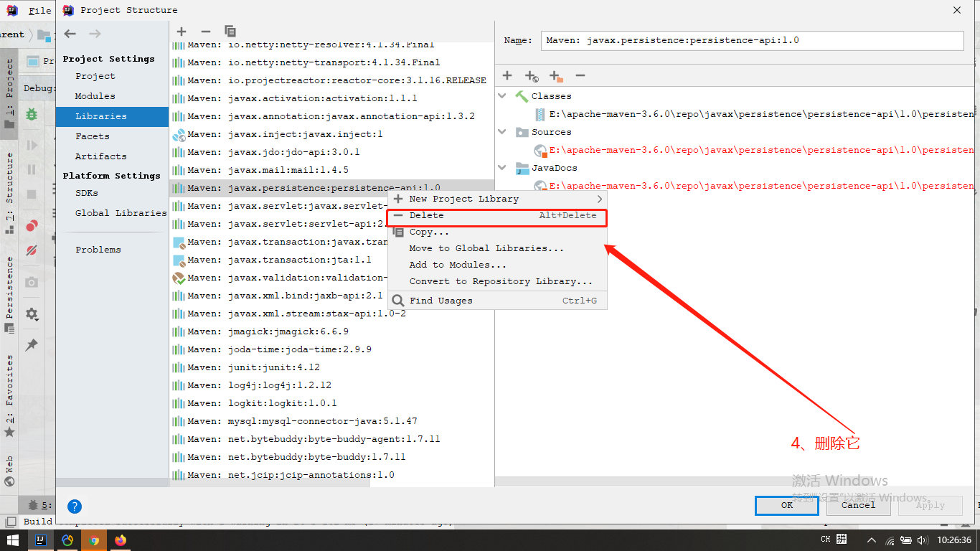Open the Problems section
This screenshot has height=551, width=980.
coord(98,250)
